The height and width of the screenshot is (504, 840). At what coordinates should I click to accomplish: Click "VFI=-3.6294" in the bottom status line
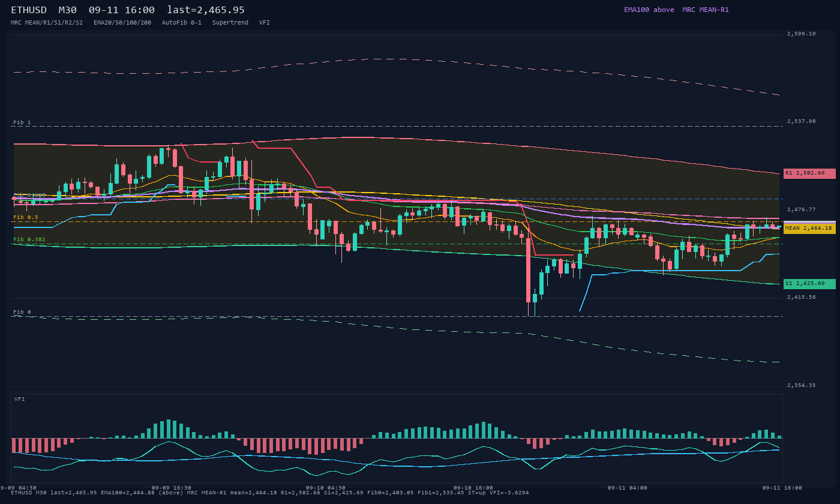coord(509,493)
